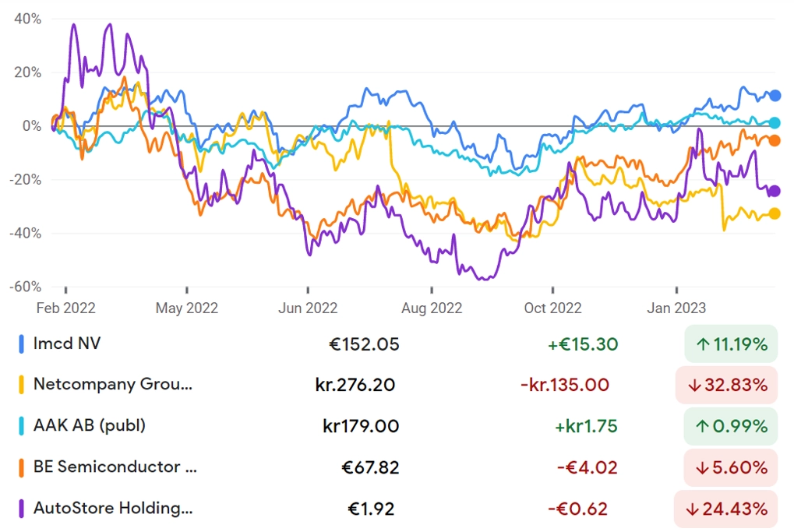Open the Netcompany Group stock entry
This screenshot has width=794, height=532.
(x=397, y=385)
